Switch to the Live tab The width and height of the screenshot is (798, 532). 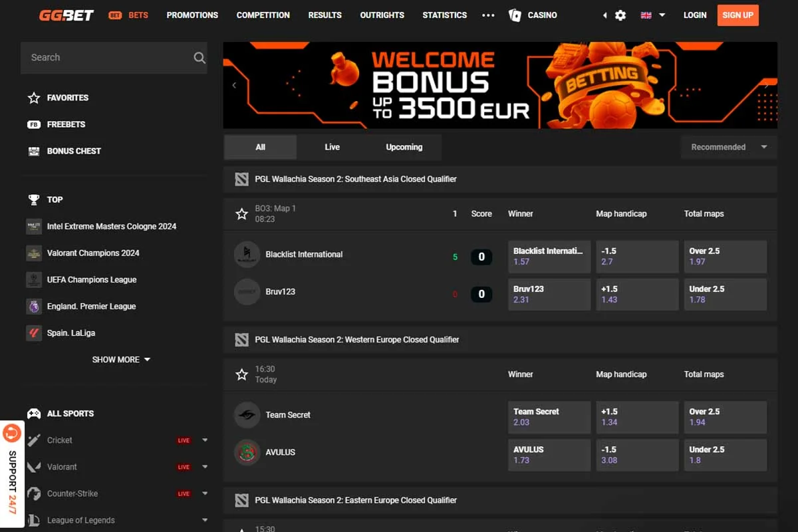click(x=332, y=147)
